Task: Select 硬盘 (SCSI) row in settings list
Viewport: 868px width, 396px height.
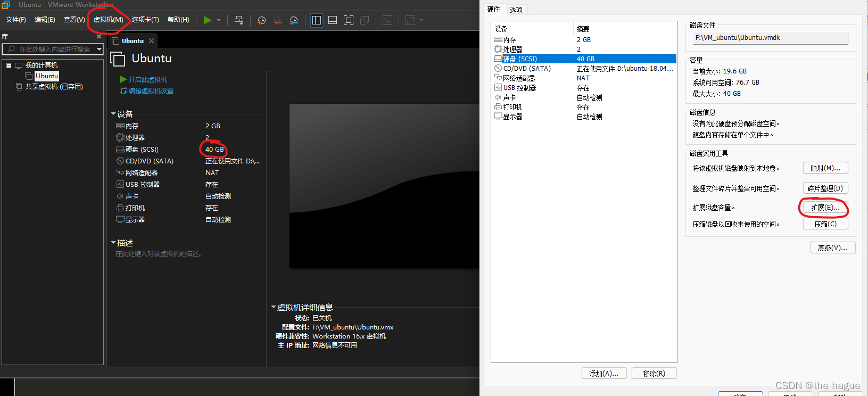Action: [584, 59]
